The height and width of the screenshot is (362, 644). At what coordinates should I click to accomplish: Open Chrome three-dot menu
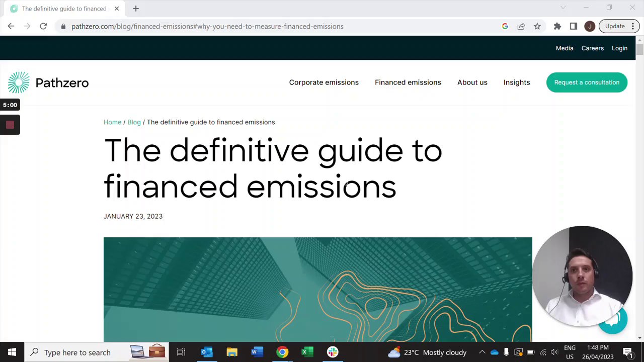pyautogui.click(x=633, y=26)
